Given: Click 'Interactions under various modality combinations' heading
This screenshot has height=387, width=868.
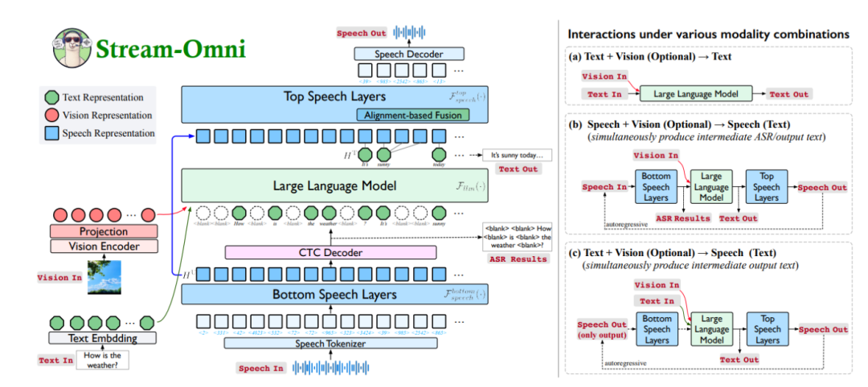Looking at the screenshot, I should 708,34.
